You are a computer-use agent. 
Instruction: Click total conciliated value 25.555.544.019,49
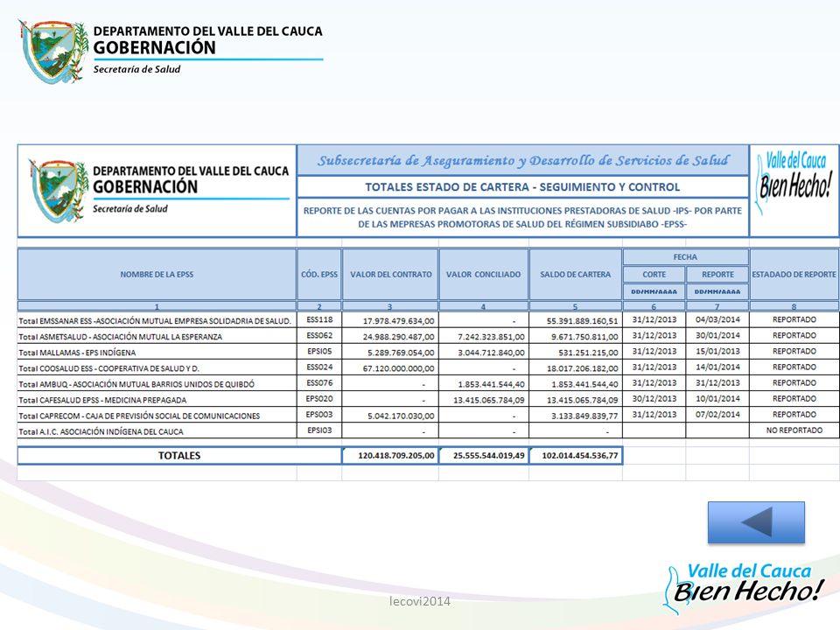coord(483,456)
